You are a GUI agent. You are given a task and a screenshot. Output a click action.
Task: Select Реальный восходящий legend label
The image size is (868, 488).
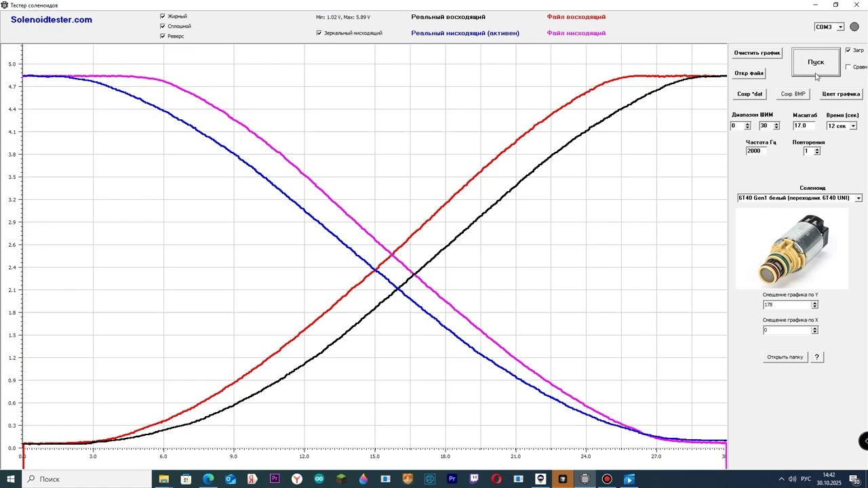tap(448, 17)
